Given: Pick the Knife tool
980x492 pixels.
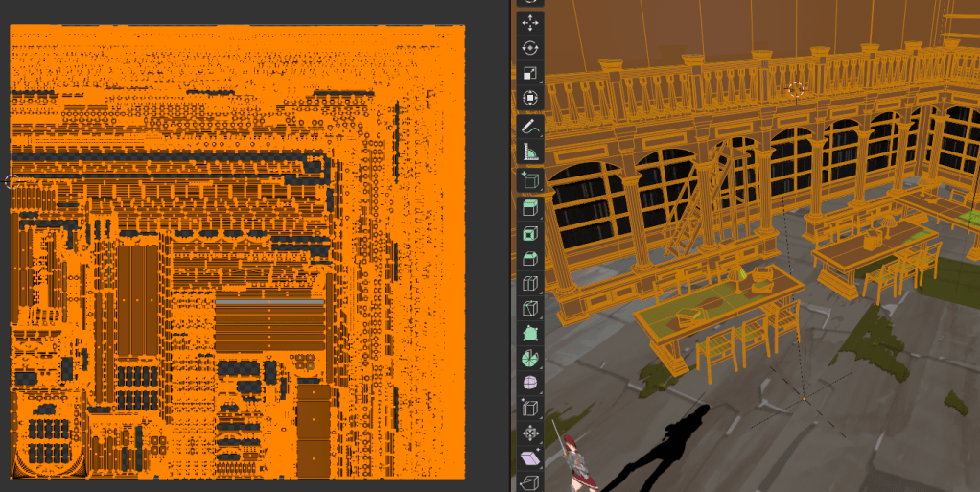Looking at the screenshot, I should click(529, 309).
